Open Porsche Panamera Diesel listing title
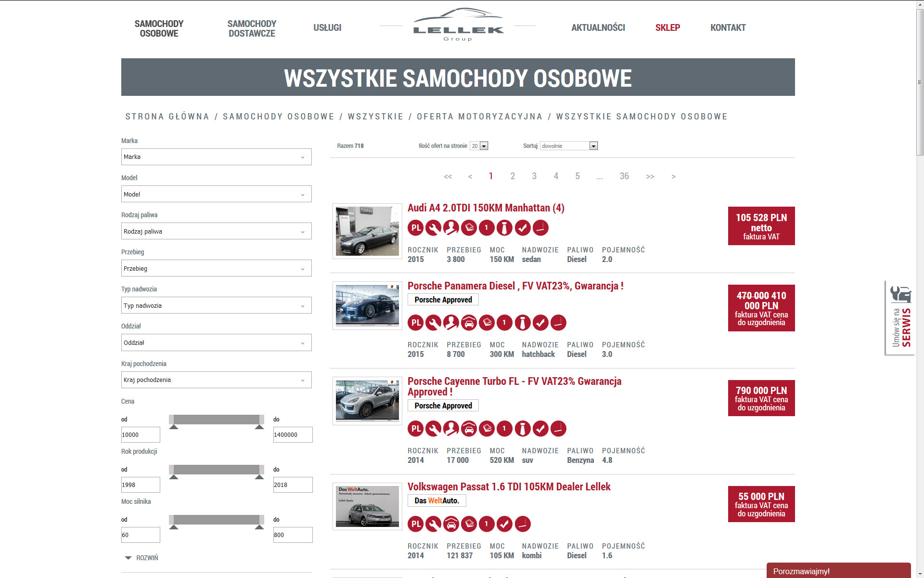The height and width of the screenshot is (578, 924). (x=515, y=286)
